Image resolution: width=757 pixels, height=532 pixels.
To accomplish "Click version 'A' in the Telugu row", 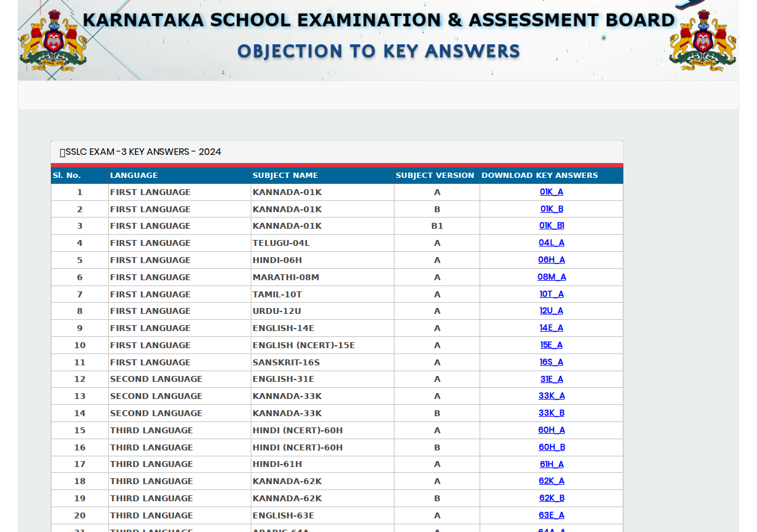I will tap(437, 243).
